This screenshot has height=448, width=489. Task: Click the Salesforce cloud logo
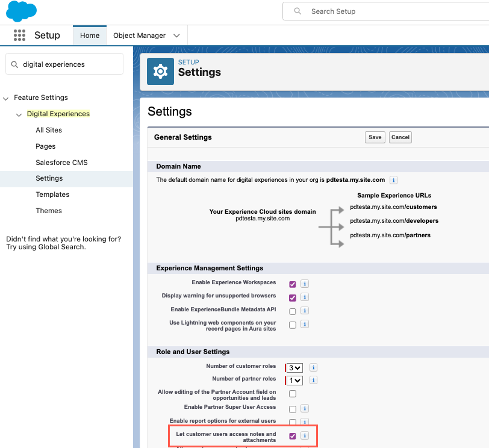(x=21, y=11)
